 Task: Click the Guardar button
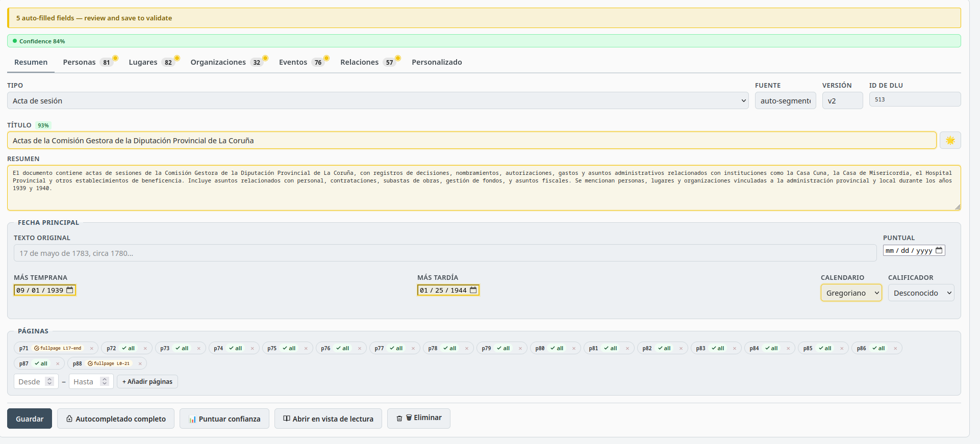[x=30, y=419]
